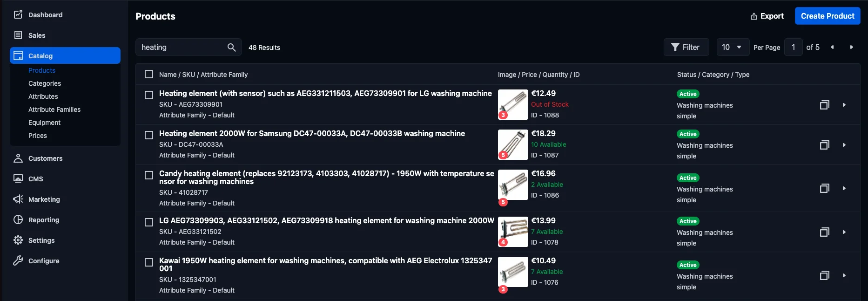
Task: Go to Attribute Families submenu
Action: [x=54, y=109]
